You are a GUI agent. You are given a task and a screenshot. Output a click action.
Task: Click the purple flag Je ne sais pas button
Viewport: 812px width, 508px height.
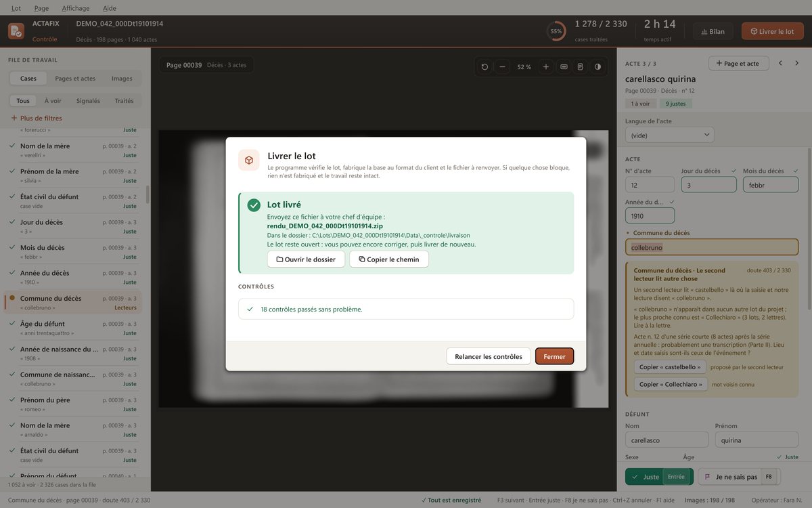[739, 477]
